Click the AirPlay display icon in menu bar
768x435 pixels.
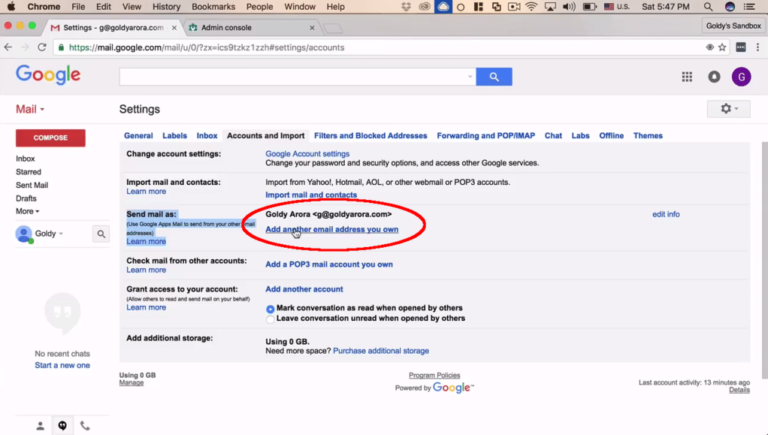pyautogui.click(x=550, y=7)
